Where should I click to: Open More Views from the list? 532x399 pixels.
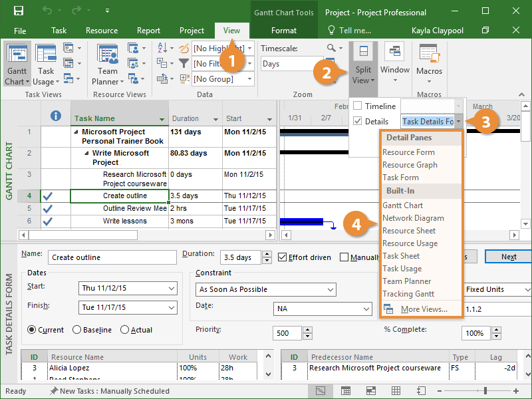424,309
